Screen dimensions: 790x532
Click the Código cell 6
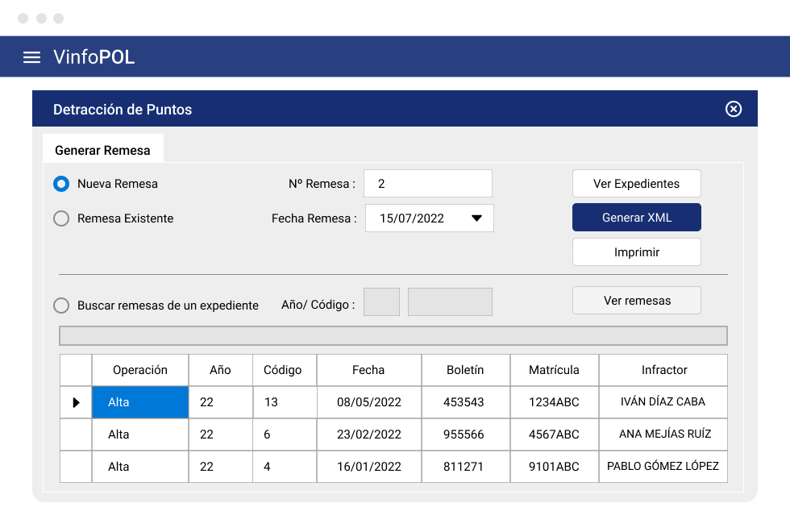[x=284, y=434]
